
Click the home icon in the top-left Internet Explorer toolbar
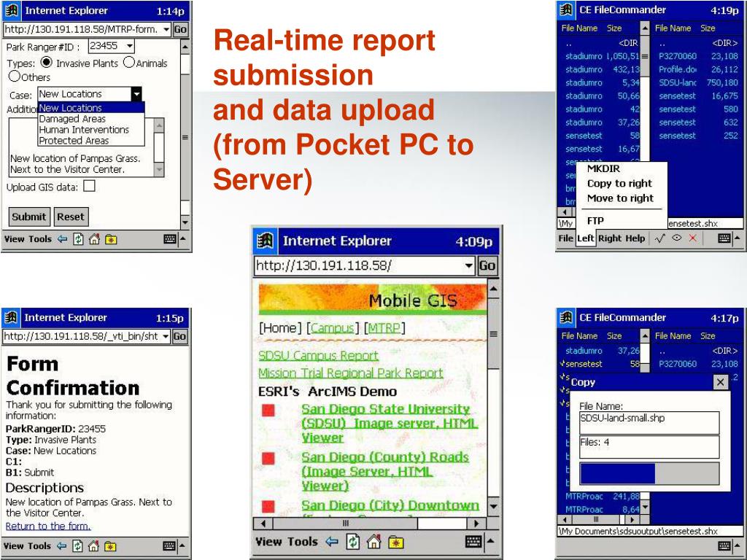[94, 239]
